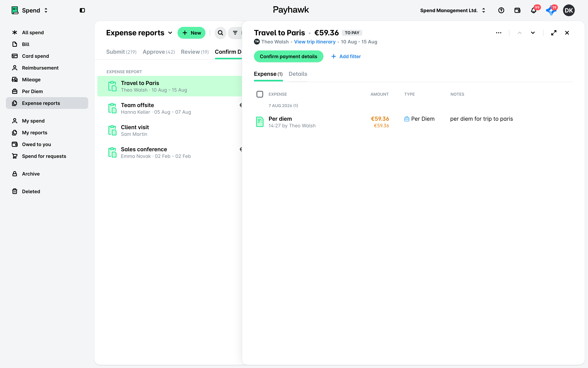
Task: Open Deleted in sidebar
Action: pos(47,192)
